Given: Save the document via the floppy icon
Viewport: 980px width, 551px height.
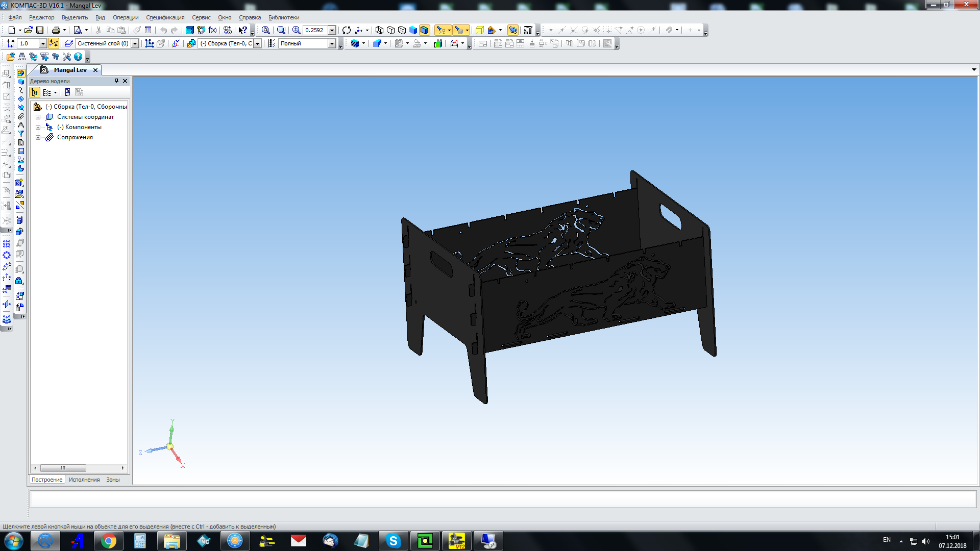Looking at the screenshot, I should [40, 30].
